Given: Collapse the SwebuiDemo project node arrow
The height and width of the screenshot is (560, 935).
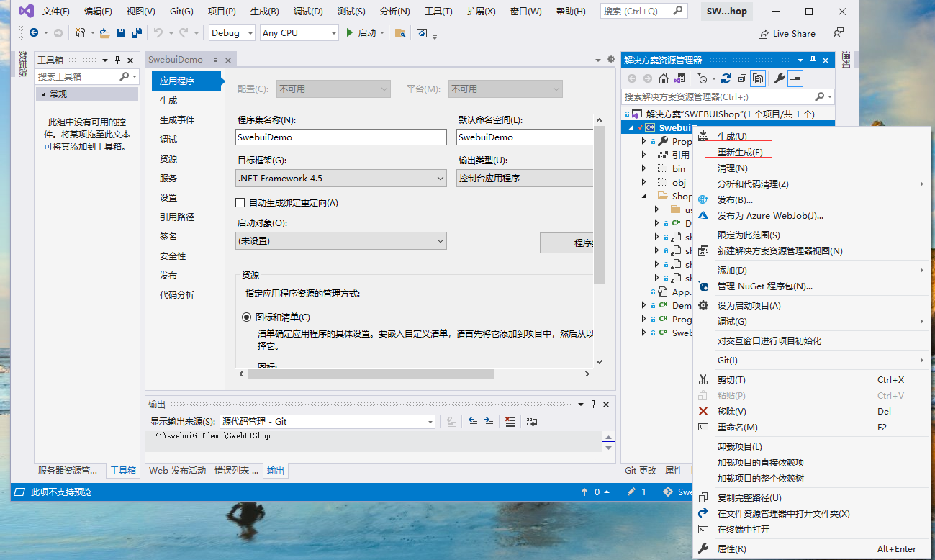Looking at the screenshot, I should 632,127.
